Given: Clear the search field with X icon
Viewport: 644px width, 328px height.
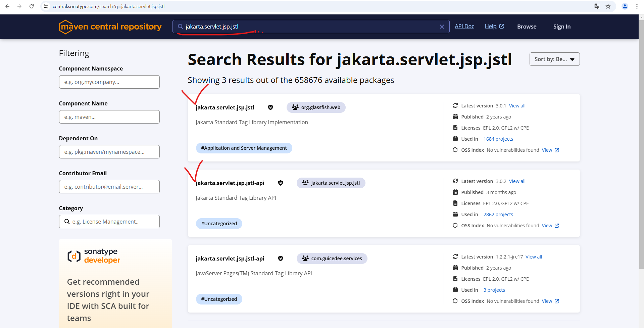Looking at the screenshot, I should pos(442,27).
